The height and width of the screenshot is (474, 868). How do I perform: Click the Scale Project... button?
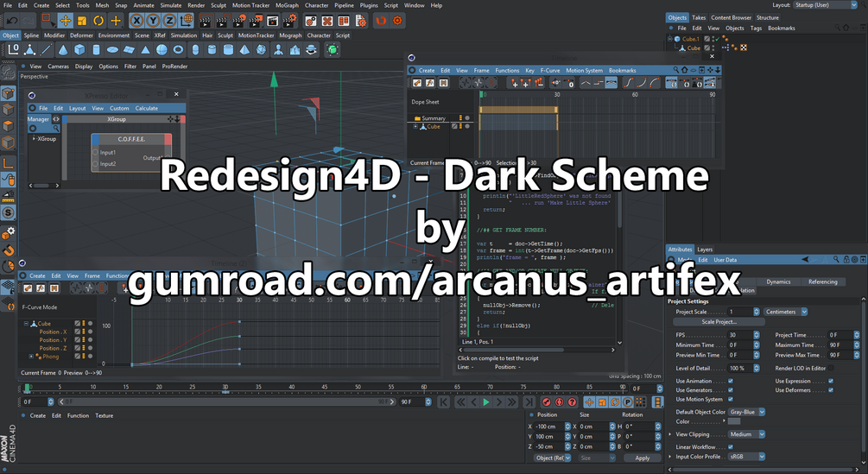[x=719, y=322]
